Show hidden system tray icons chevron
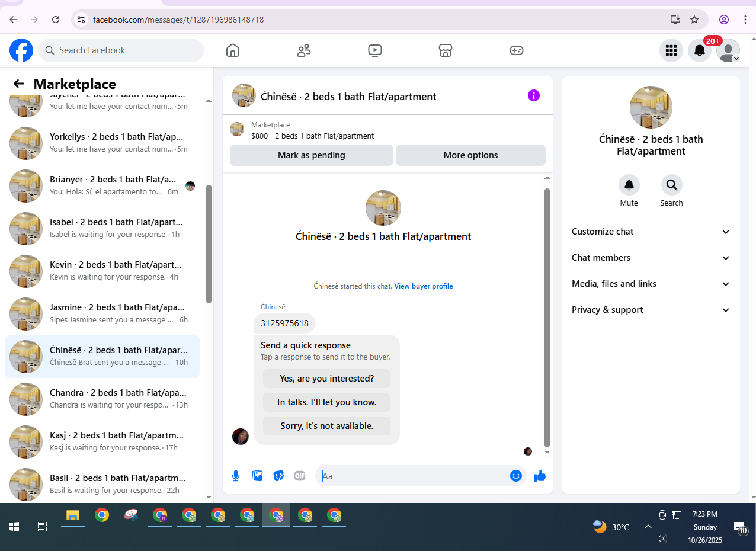756x551 pixels. point(648,527)
